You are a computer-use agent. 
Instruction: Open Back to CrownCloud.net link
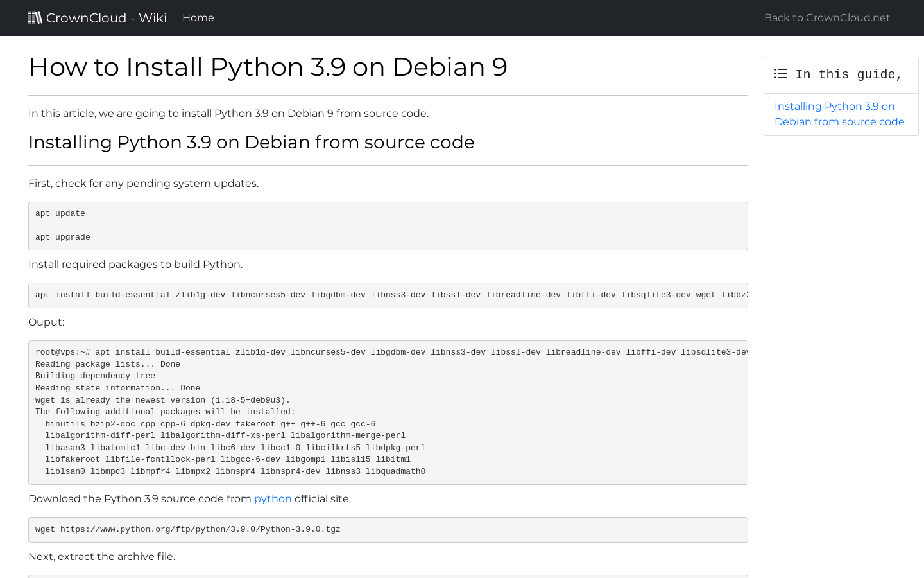[x=827, y=18]
